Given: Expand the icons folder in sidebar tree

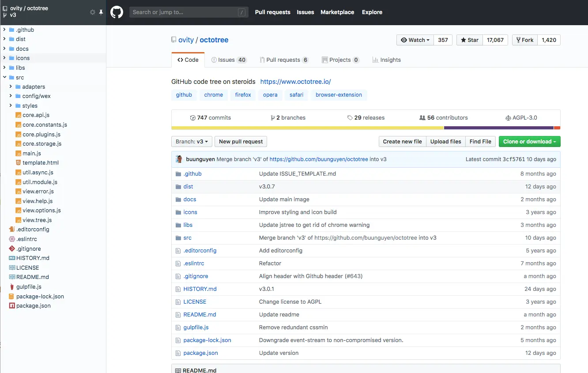Looking at the screenshot, I should pos(4,58).
